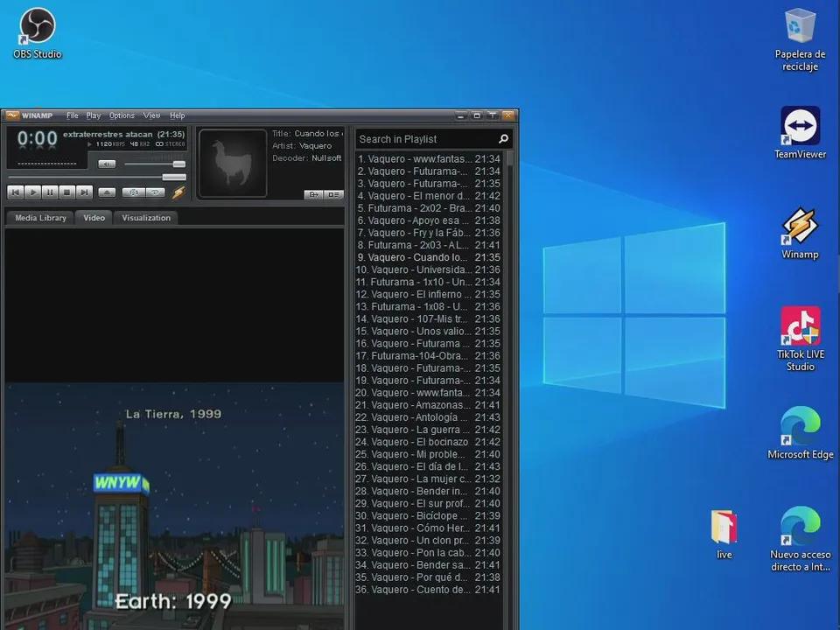Image resolution: width=840 pixels, height=630 pixels.
Task: Open the File menu
Action: [73, 115]
